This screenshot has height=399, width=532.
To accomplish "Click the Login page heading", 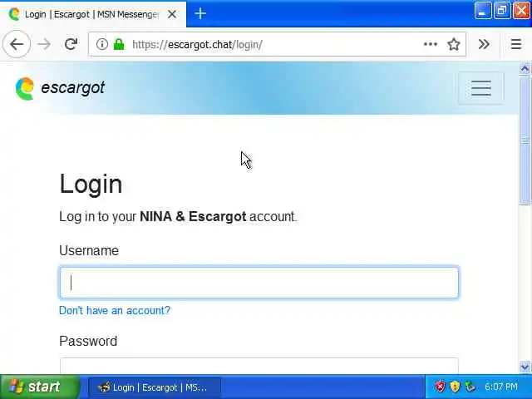I will pyautogui.click(x=91, y=184).
